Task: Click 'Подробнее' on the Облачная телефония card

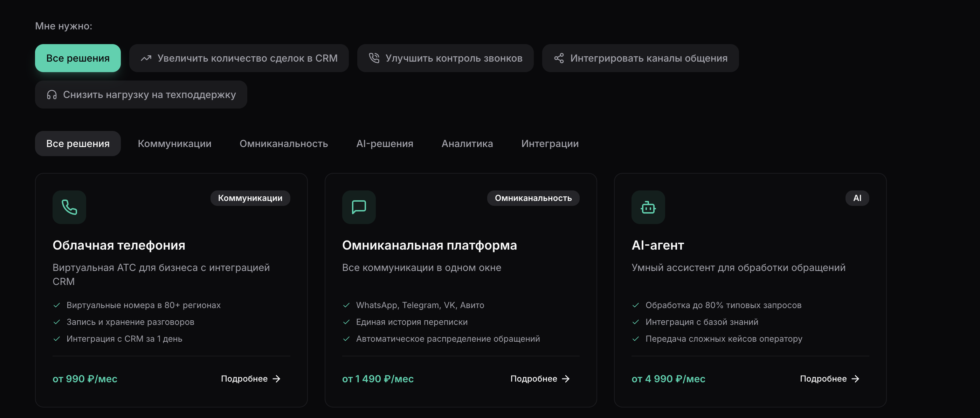Action: pos(244,378)
